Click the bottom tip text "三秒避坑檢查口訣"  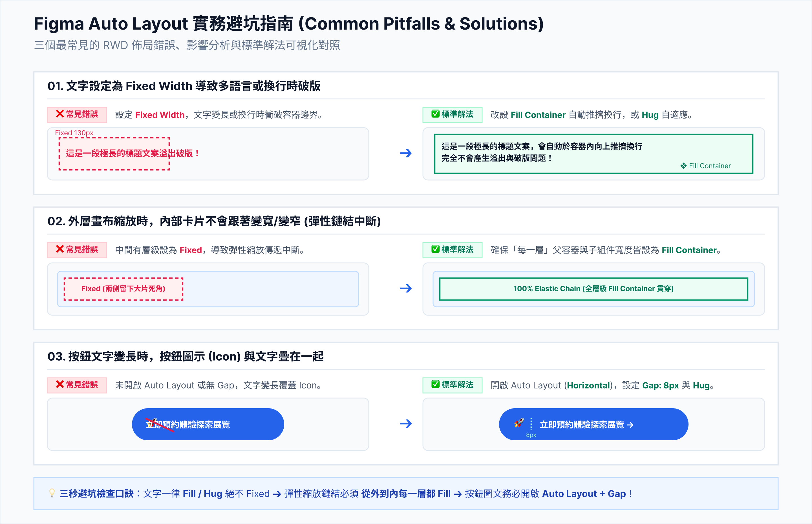[97, 493]
